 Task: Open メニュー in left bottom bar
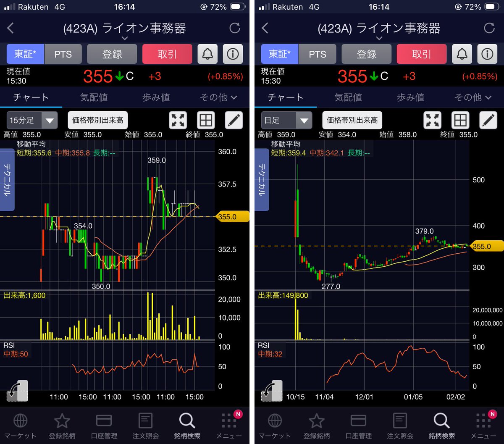tap(229, 426)
